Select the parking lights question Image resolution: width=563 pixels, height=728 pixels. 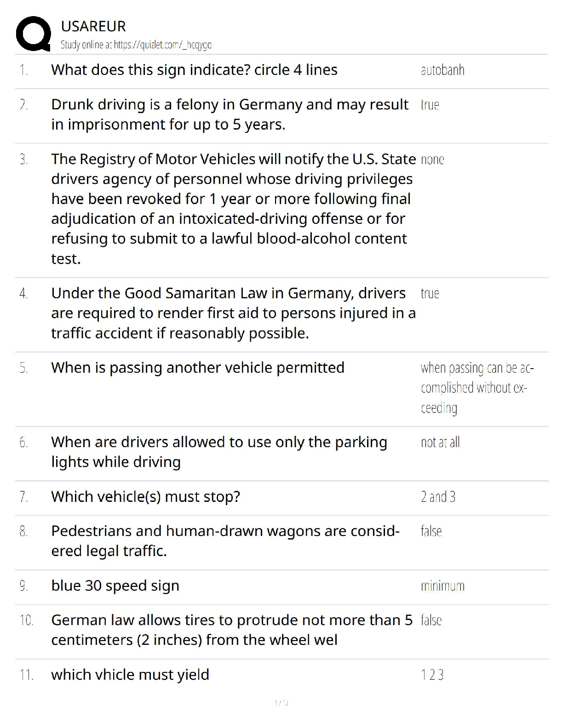[219, 452]
